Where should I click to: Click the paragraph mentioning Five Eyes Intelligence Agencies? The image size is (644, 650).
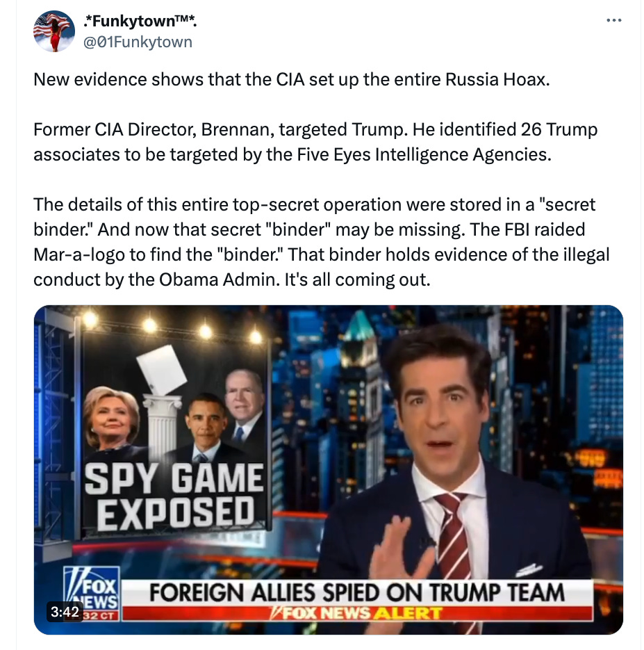point(315,142)
